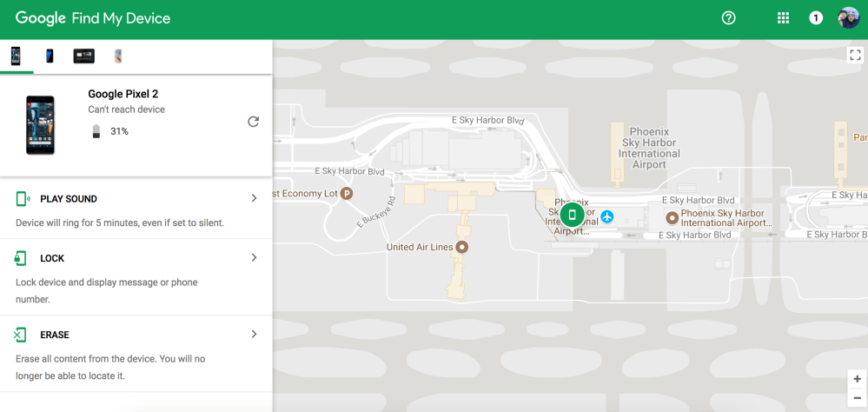
Task: Click the battery icon beside 31%
Action: pyautogui.click(x=96, y=131)
